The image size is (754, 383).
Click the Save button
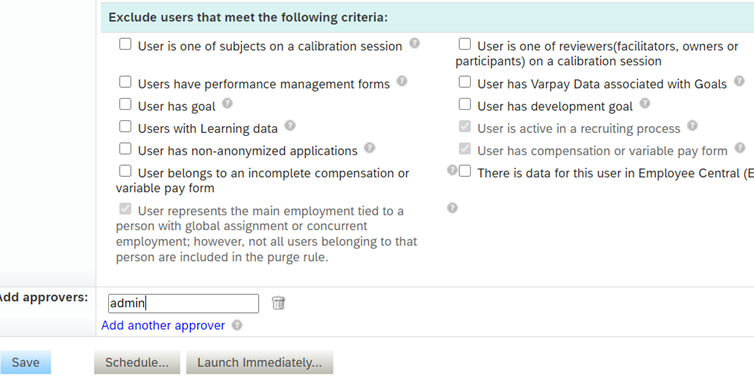(x=25, y=362)
